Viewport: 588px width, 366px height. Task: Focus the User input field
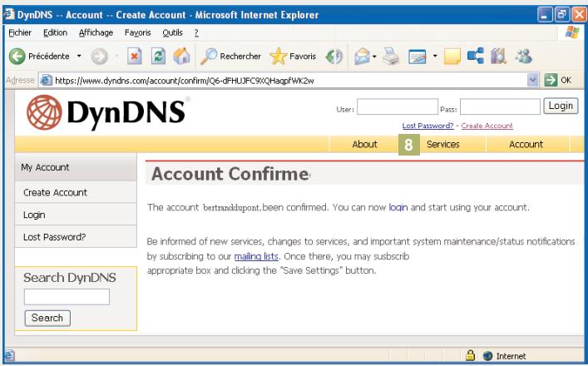coord(398,106)
